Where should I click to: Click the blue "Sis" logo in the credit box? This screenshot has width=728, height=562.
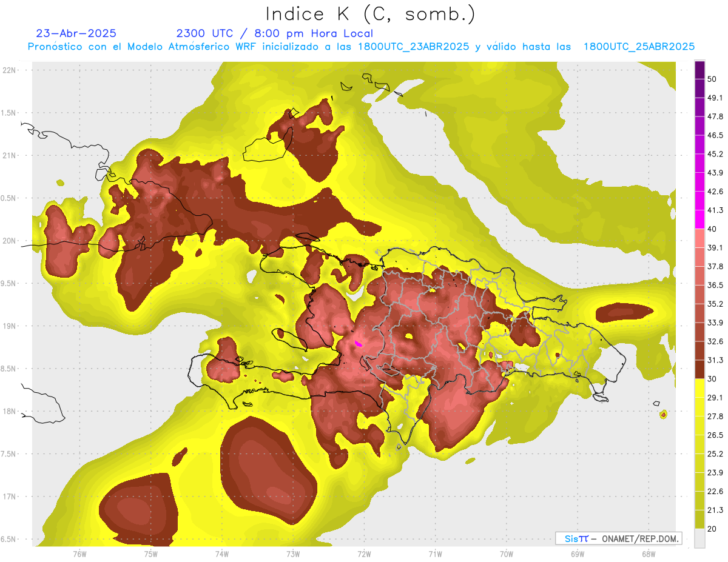click(x=571, y=538)
